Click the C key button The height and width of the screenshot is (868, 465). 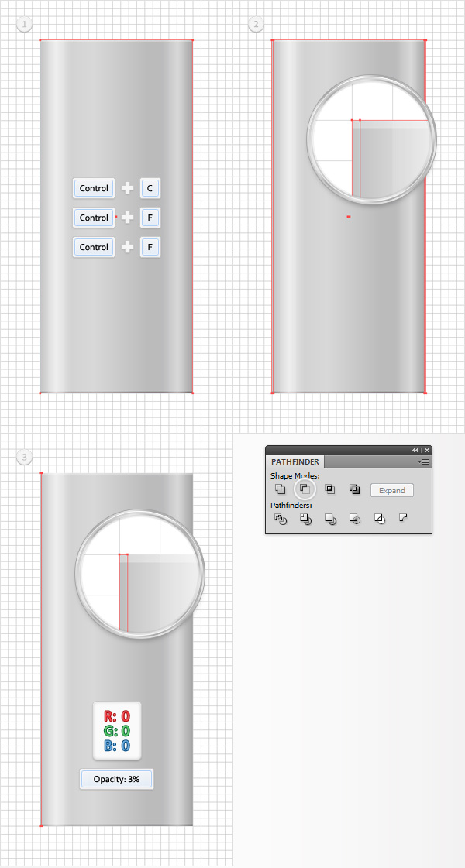click(x=150, y=188)
